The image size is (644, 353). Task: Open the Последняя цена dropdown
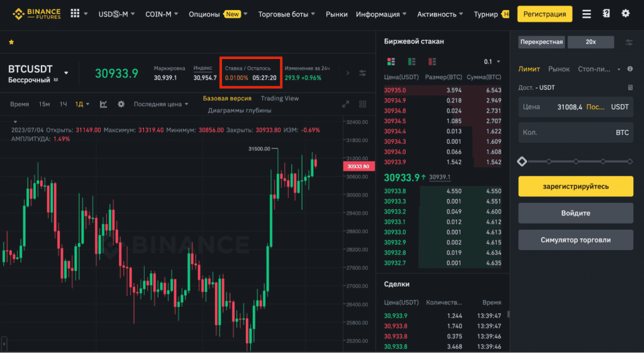pyautogui.click(x=161, y=104)
